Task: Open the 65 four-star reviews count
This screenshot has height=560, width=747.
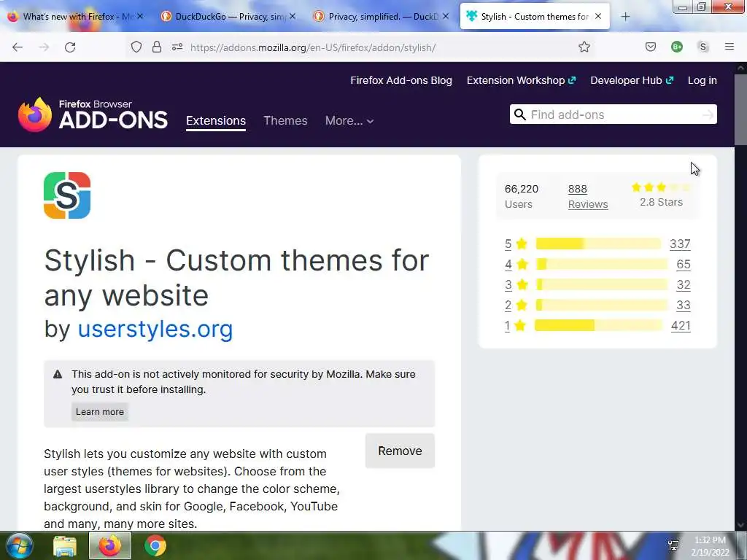Action: click(x=683, y=264)
